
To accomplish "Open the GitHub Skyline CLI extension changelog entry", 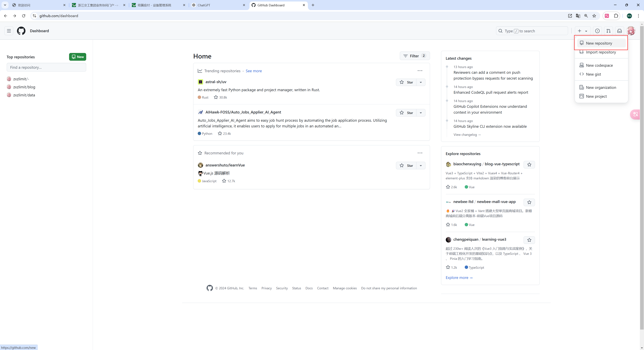I will pos(490,126).
